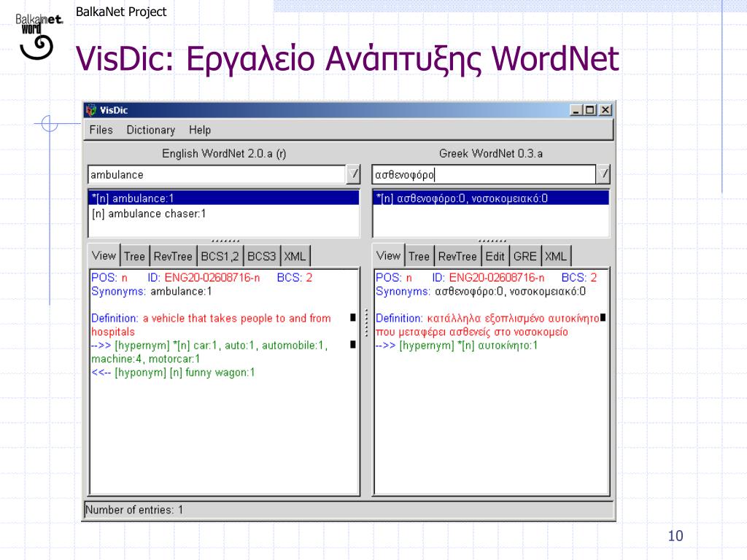Screen dimensions: 747x560
Task: Click "ID: ENG20-02608716-n" in the English pane
Action: tap(204, 278)
